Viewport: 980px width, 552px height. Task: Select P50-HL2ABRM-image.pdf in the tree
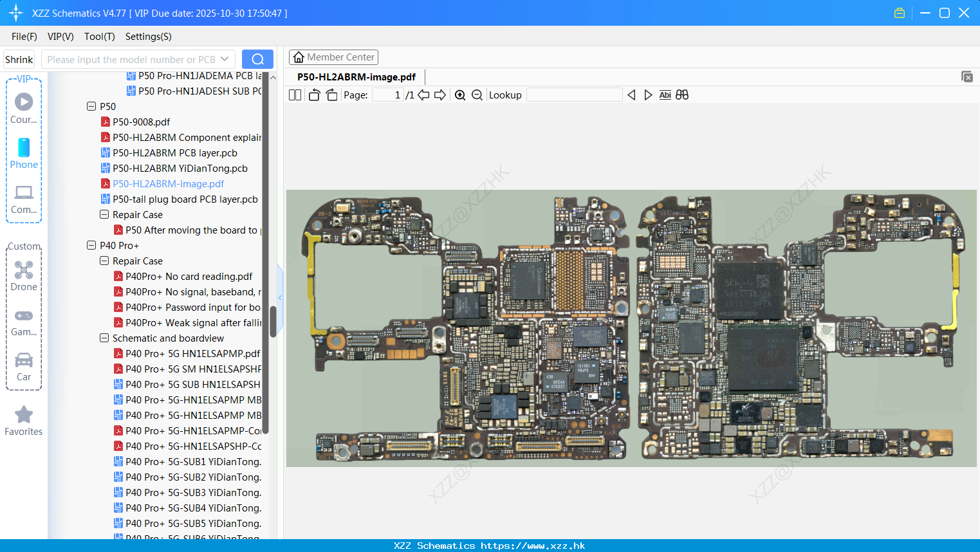(163, 183)
